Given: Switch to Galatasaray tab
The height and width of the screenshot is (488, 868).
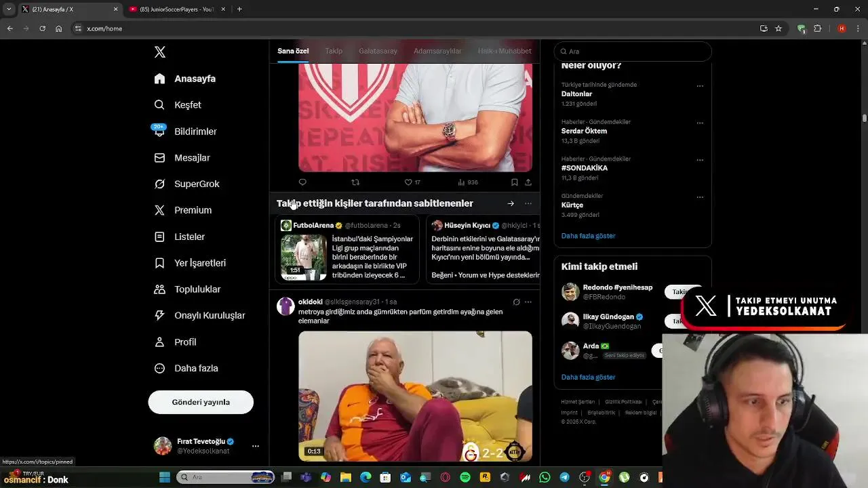Looking at the screenshot, I should (378, 51).
